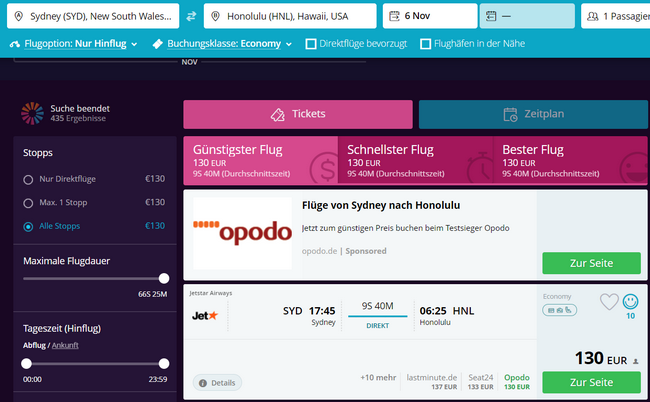Click the destination location pin icon
This screenshot has width=650, height=402.
tap(215, 16)
